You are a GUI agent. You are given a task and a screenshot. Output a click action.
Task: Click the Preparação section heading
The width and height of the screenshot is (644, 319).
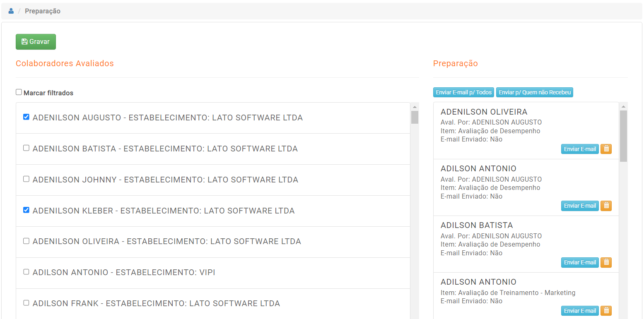tap(456, 63)
